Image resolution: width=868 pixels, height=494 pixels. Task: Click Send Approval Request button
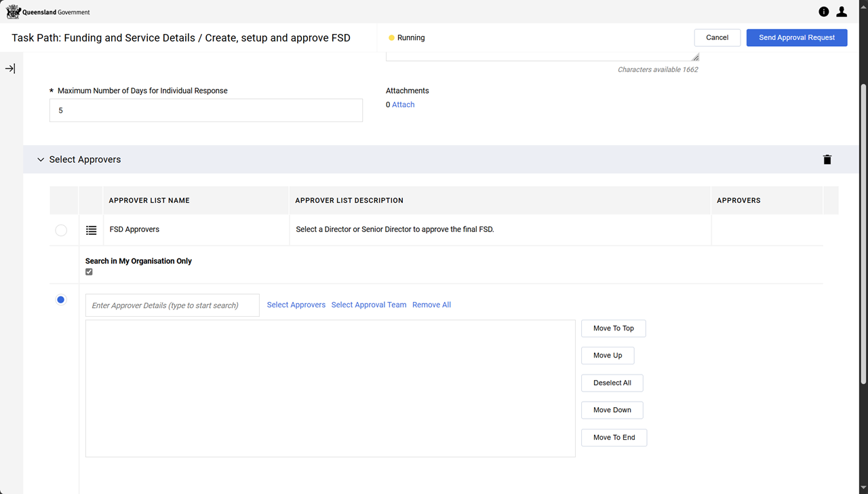[x=796, y=37]
